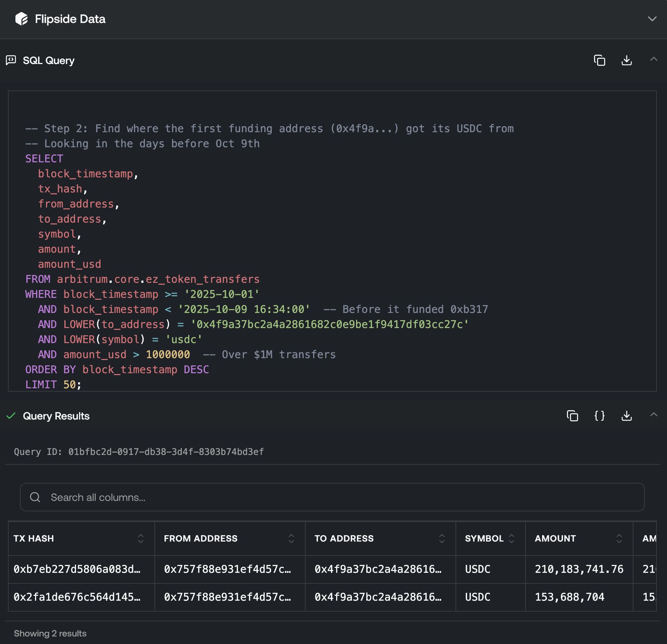Click the search magnifier icon
The image size is (667, 644).
[x=35, y=497]
